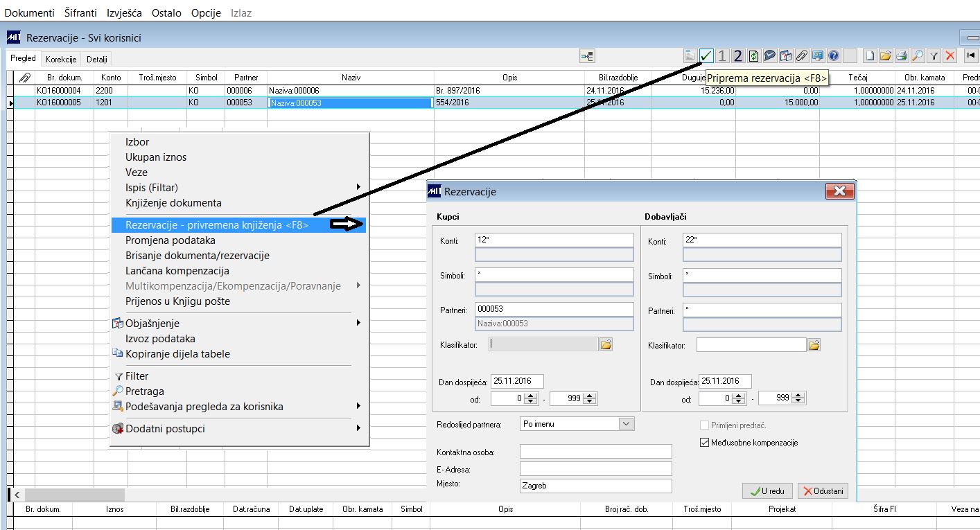This screenshot has width=980, height=530.
Task: Open the Dokumenti menu
Action: coord(30,13)
